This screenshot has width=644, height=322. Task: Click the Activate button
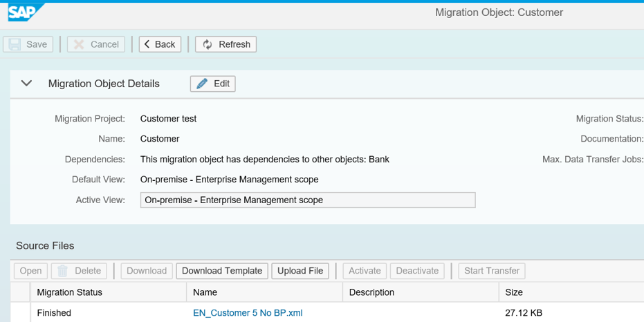pos(365,271)
